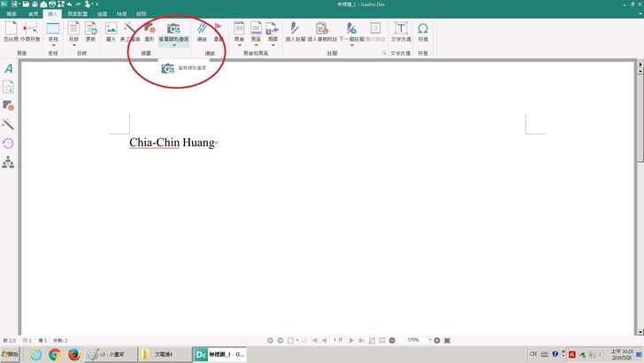Image resolution: width=644 pixels, height=363 pixels.
Task: Zoom in with the plus button
Action: tap(437, 340)
